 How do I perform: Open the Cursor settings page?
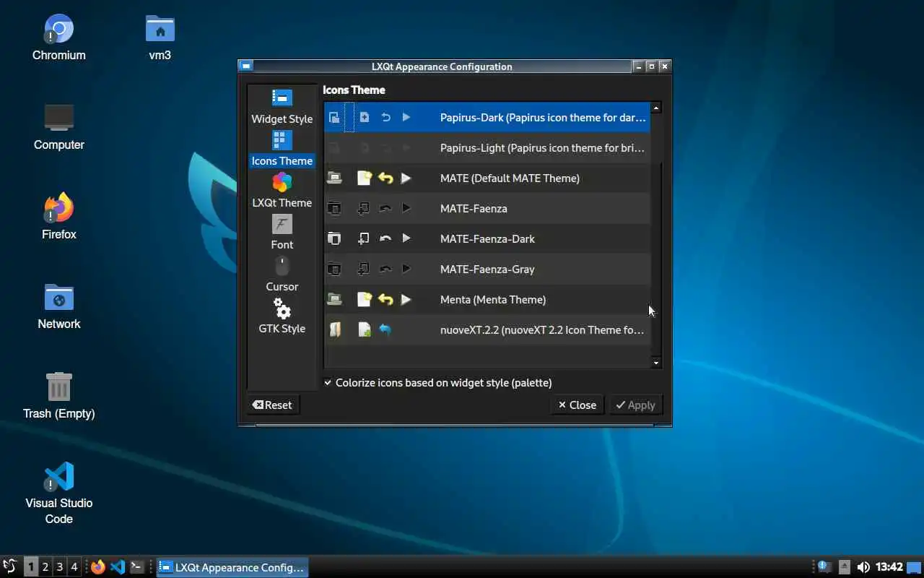click(282, 274)
